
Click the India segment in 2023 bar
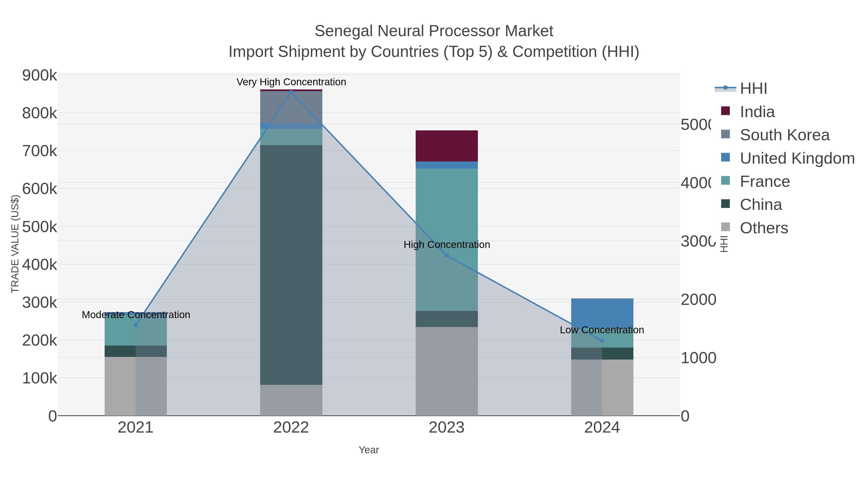pyautogui.click(x=447, y=146)
